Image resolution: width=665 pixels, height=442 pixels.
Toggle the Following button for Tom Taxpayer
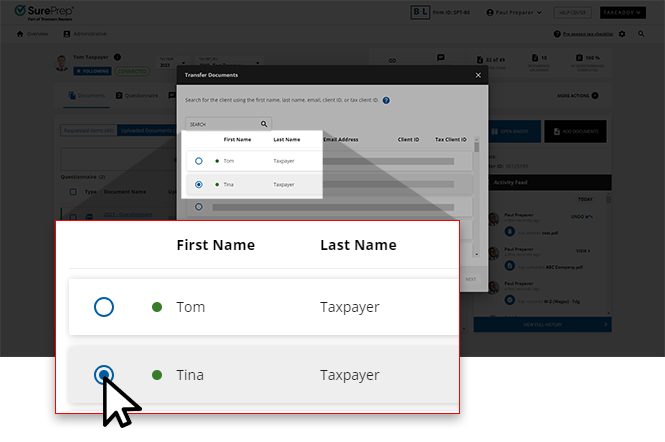pyautogui.click(x=92, y=71)
